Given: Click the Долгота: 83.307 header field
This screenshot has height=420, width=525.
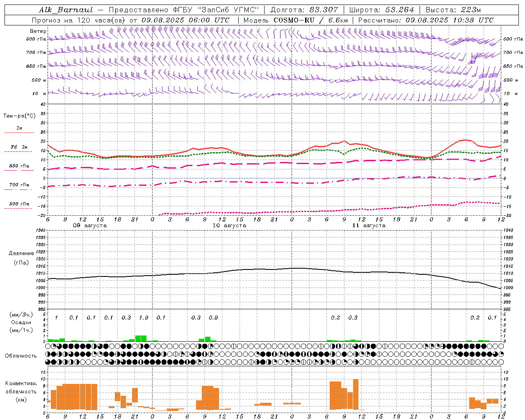Looking at the screenshot, I should (x=304, y=10).
